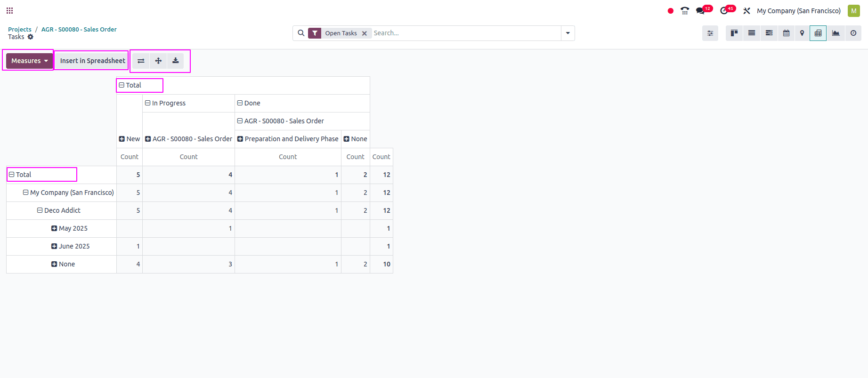Click the Open Tasks filter label
The width and height of the screenshot is (868, 378).
(x=341, y=33)
